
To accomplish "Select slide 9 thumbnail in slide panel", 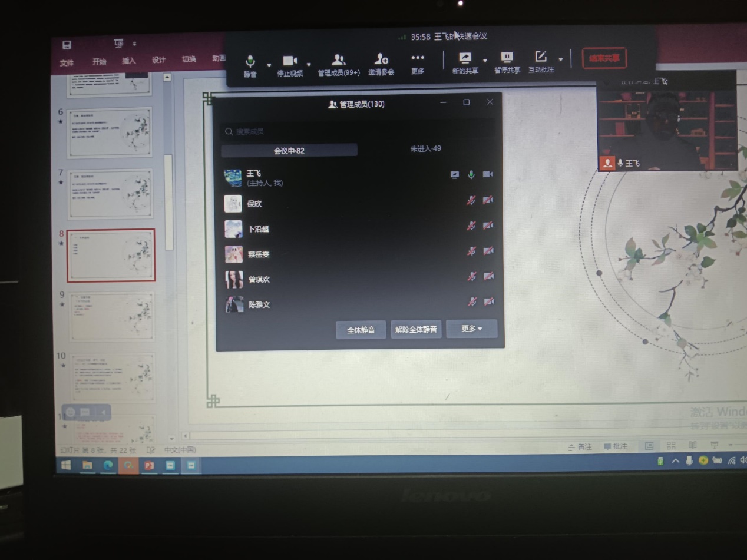I will coord(111,316).
